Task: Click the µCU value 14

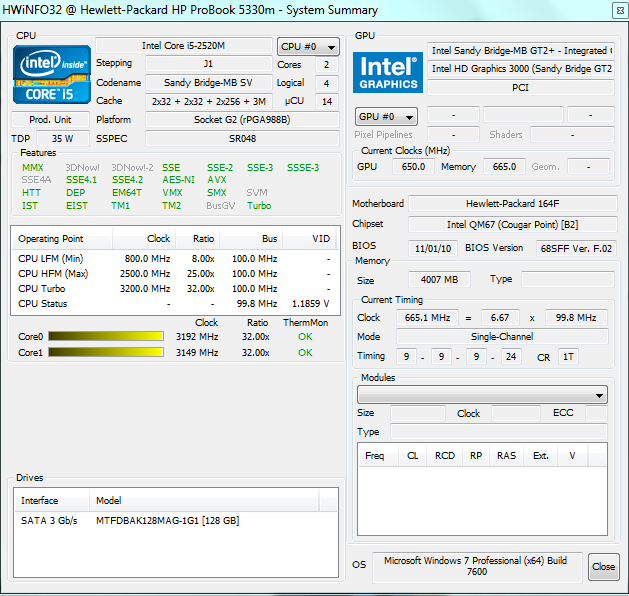Action: tap(327, 101)
